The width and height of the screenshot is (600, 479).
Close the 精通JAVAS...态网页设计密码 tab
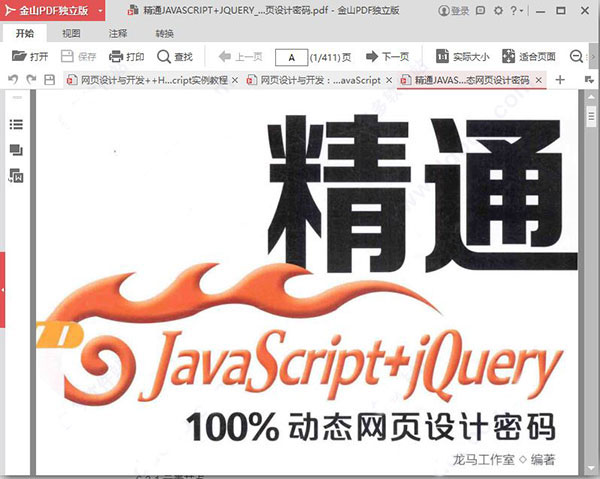coord(539,80)
